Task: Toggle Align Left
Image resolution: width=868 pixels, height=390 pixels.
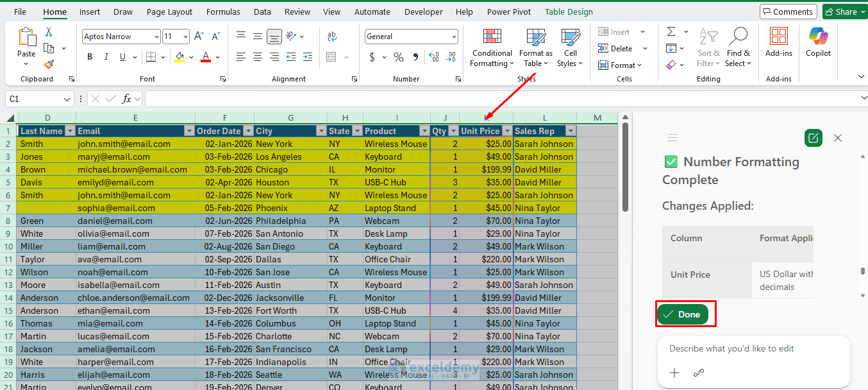Action: point(241,57)
